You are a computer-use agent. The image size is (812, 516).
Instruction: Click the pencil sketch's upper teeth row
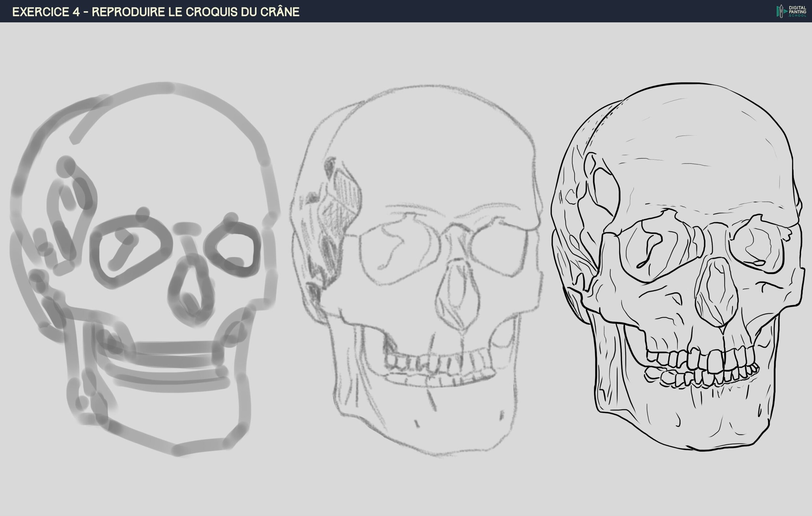[438, 363]
